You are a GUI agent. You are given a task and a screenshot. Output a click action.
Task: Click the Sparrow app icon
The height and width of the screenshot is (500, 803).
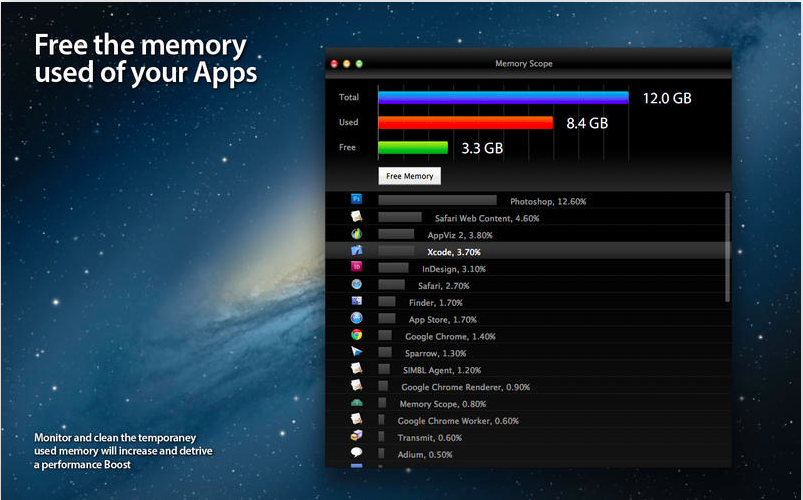pos(356,351)
